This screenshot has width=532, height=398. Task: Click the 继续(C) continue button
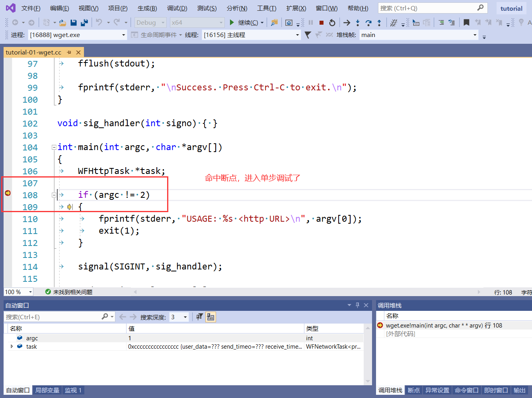tap(244, 23)
